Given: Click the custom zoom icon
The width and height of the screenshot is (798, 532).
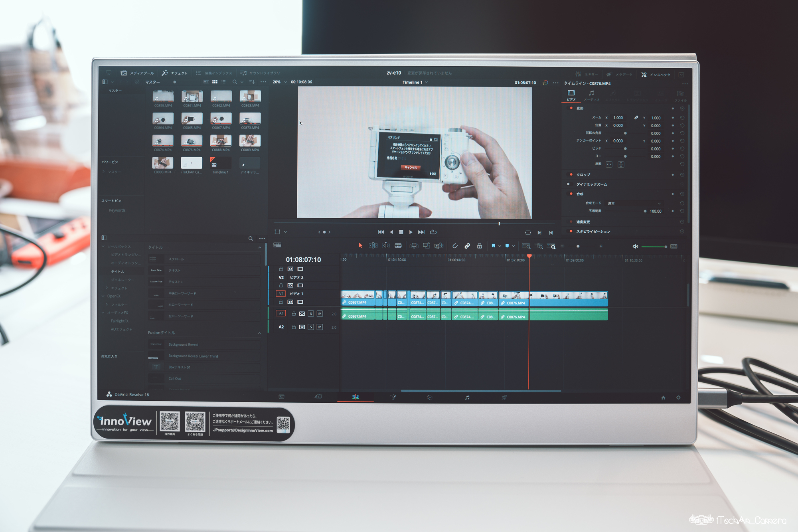Looking at the screenshot, I should [551, 246].
